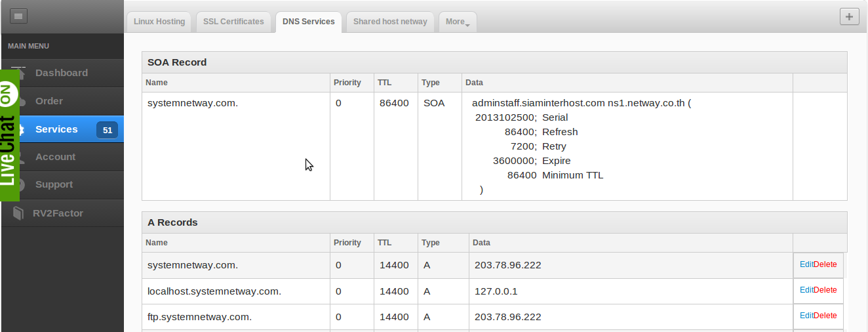Select Services in the main menu

[x=56, y=129]
